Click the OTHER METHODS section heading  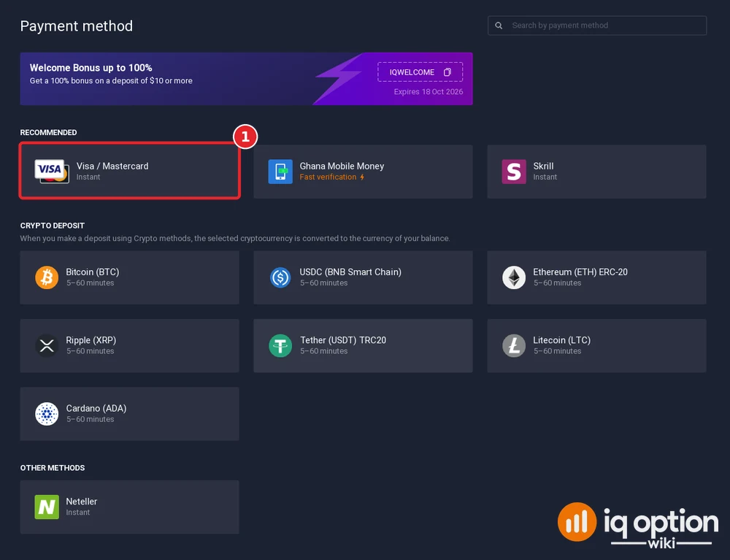tap(52, 468)
